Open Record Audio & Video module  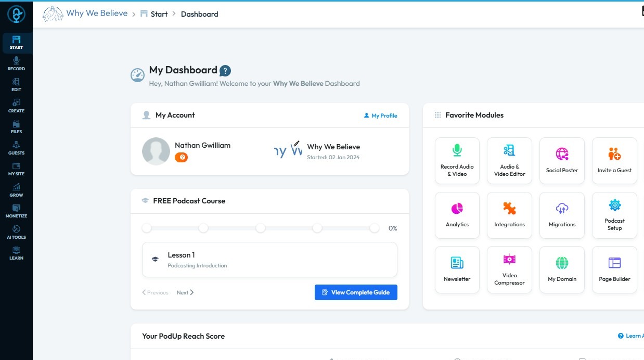[457, 161]
